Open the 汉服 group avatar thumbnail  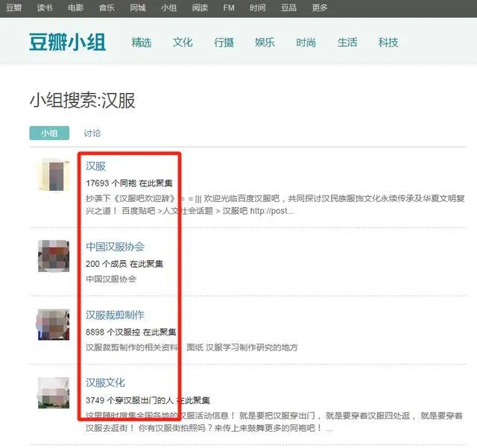[x=54, y=174]
